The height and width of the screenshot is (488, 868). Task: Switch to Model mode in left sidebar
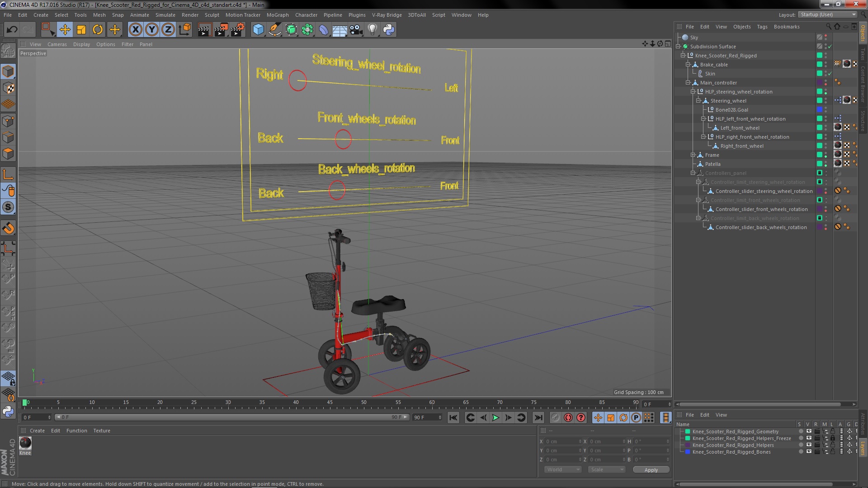click(x=8, y=72)
